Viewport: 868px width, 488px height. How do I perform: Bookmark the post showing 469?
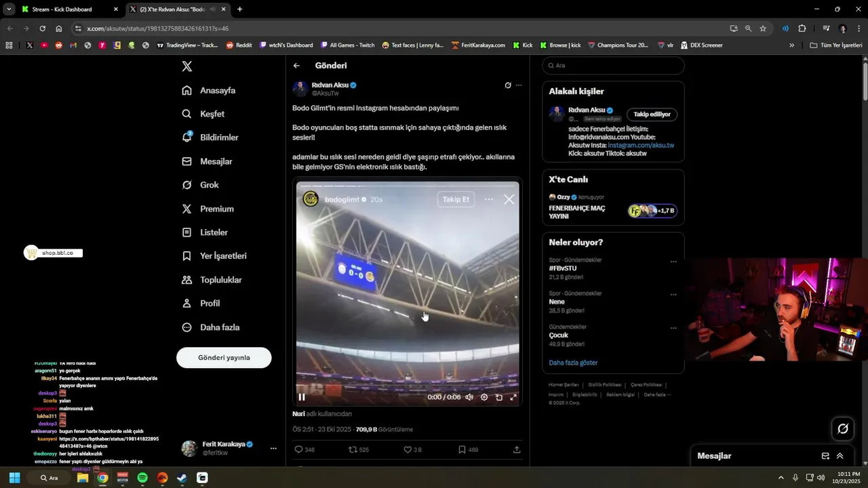coord(468,449)
